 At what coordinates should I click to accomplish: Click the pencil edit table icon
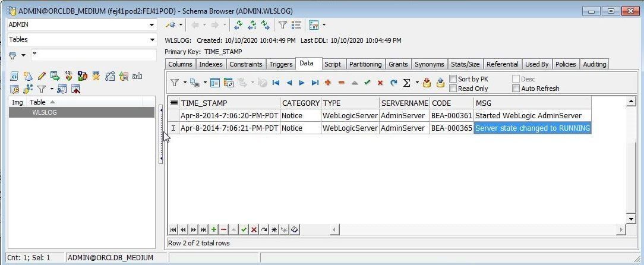click(42, 75)
